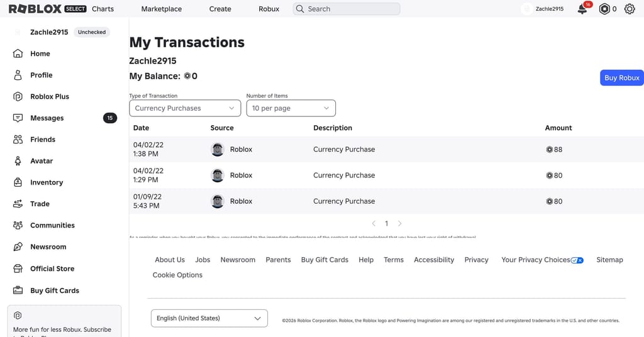Click the Roblox avatar in 01/09/22 row
Screen dimensions: 644x337
coord(217,201)
